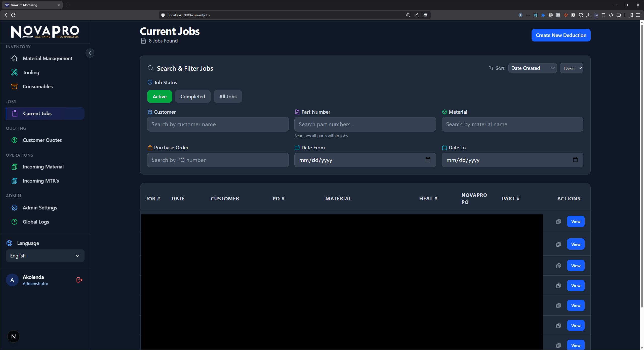Click the customer name search field
This screenshot has width=644, height=350.
(218, 124)
